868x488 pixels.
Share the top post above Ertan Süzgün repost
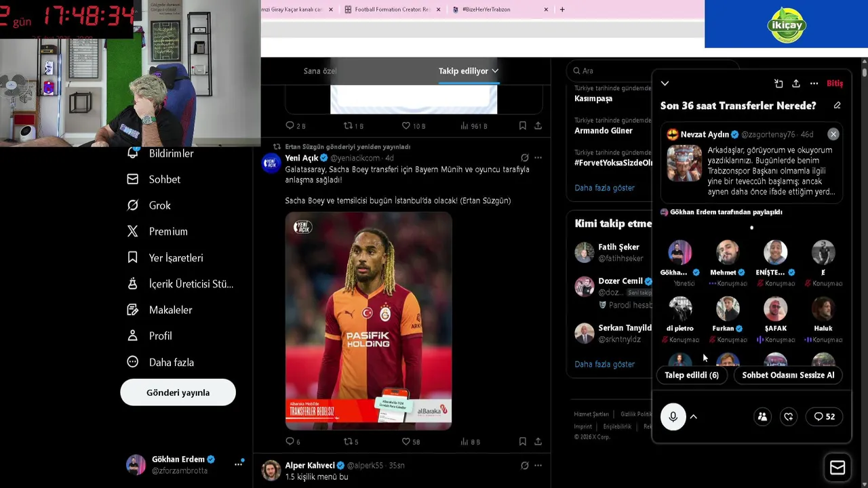[538, 125]
